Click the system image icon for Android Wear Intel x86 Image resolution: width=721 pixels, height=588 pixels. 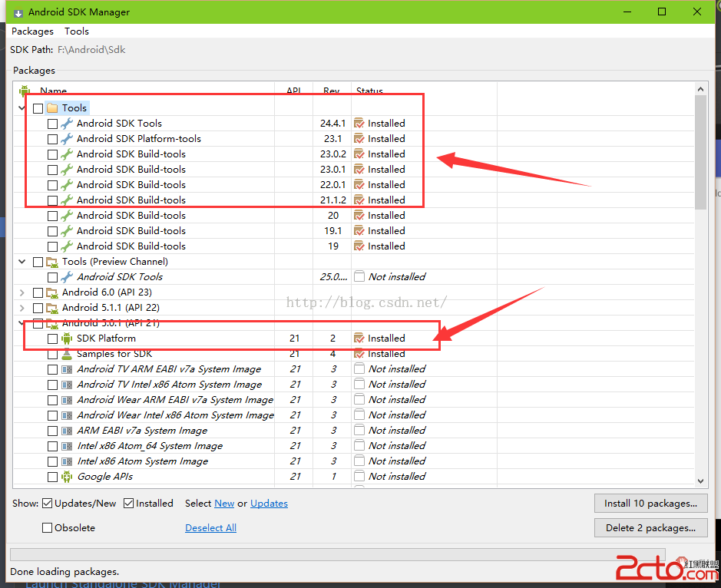(67, 415)
